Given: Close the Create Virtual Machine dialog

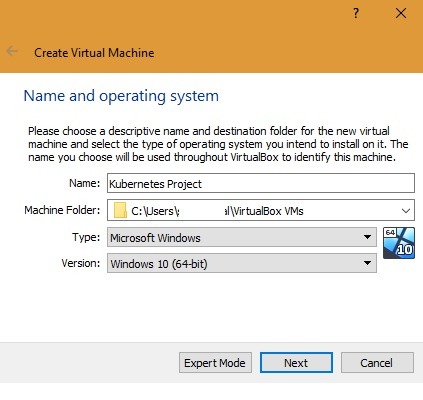Looking at the screenshot, I should pos(401,13).
